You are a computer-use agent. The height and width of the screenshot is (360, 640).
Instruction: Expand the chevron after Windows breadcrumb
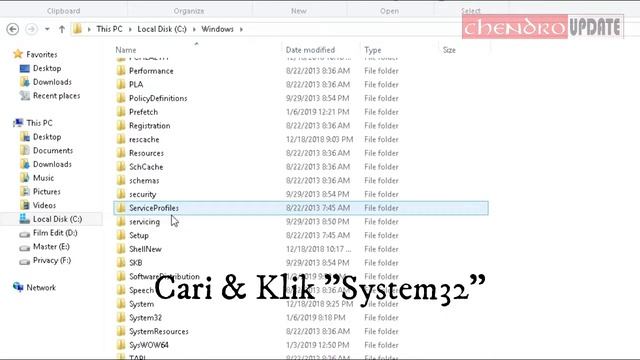pyautogui.click(x=241, y=29)
